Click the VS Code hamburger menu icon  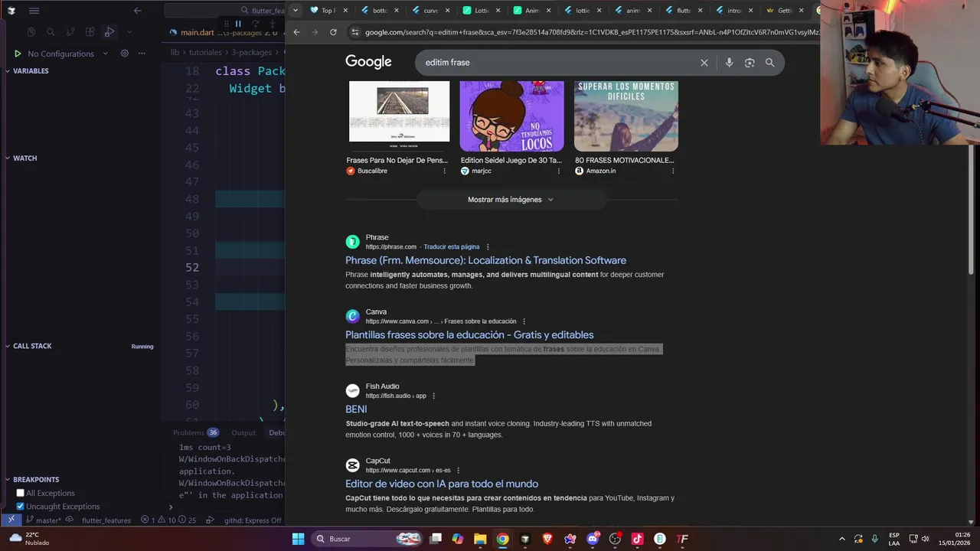tap(34, 11)
